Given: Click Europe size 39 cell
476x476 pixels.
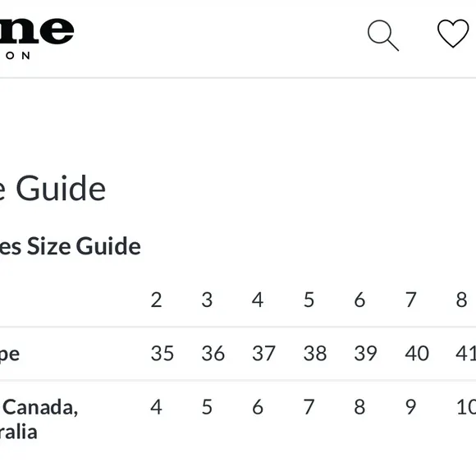Looking at the screenshot, I should [x=366, y=354].
